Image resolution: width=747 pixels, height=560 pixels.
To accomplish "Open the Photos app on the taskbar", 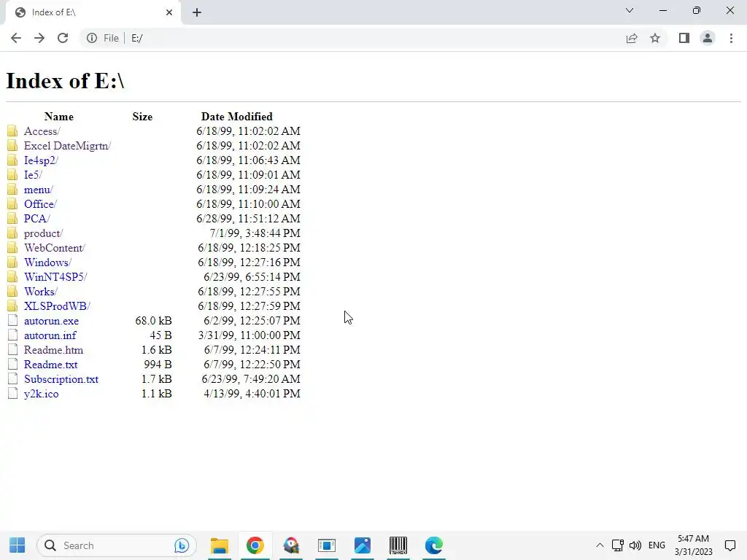I will tap(362, 545).
